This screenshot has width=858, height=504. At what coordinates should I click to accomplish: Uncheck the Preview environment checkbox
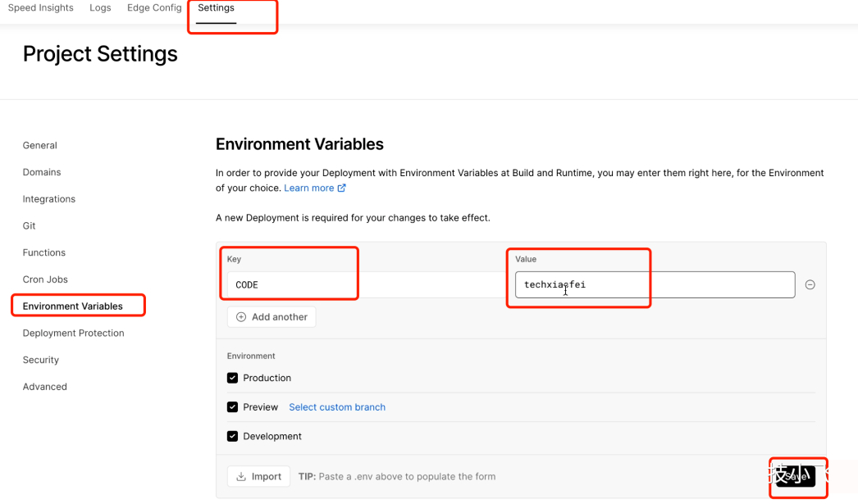click(233, 407)
